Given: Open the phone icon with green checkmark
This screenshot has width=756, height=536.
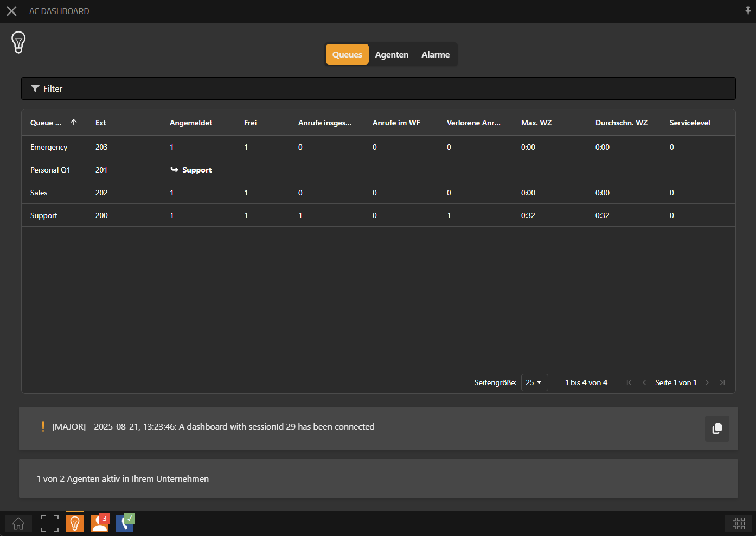Looking at the screenshot, I should coord(125,524).
